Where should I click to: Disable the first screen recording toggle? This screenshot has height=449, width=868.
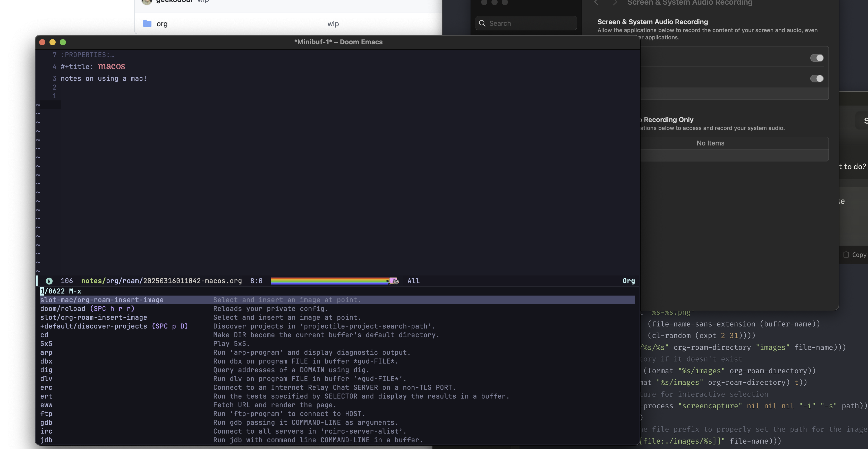[816, 58]
